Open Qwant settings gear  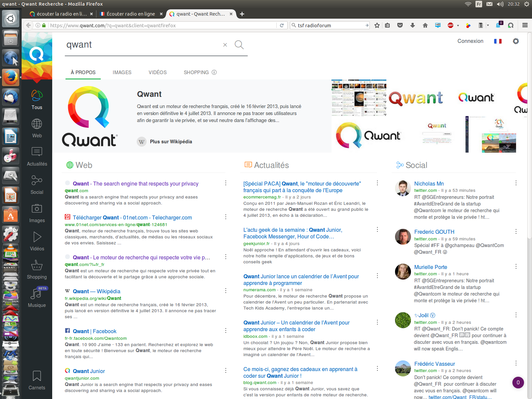[x=516, y=41]
